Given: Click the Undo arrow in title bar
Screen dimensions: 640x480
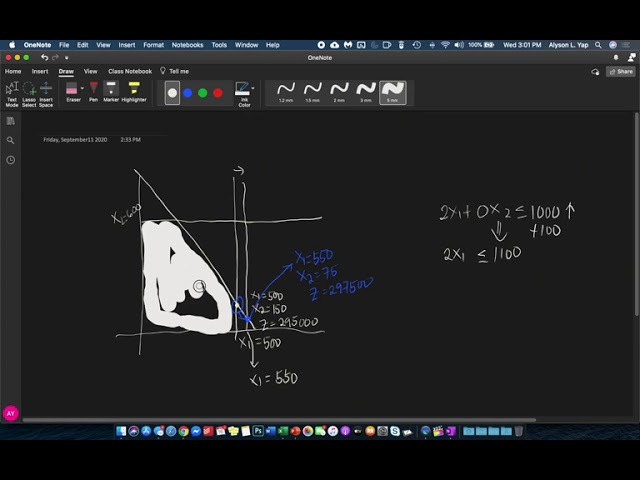Looking at the screenshot, I should (x=44, y=58).
